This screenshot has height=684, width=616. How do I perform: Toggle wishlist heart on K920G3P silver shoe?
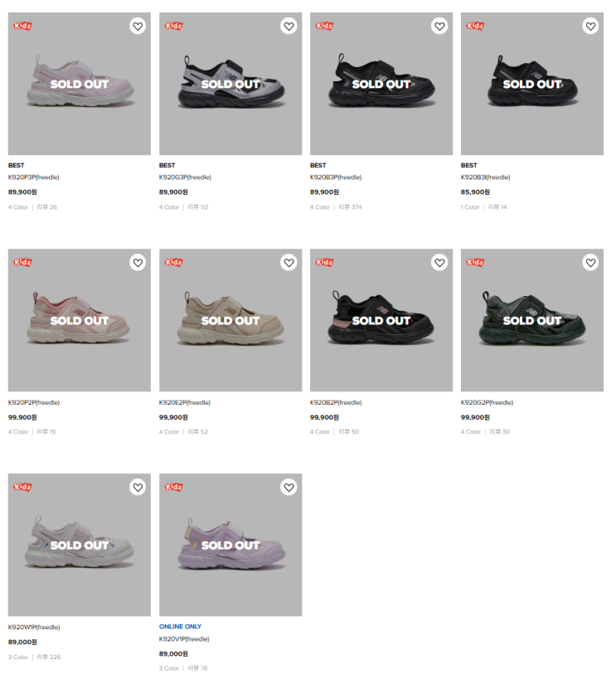click(x=289, y=27)
